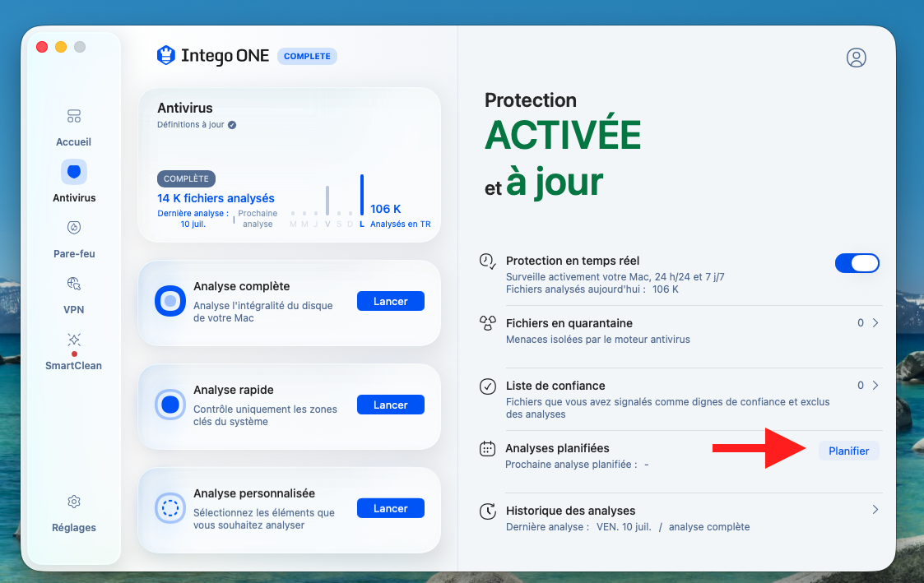
Task: Launch Analyse rapide with Lancer button
Action: (390, 405)
